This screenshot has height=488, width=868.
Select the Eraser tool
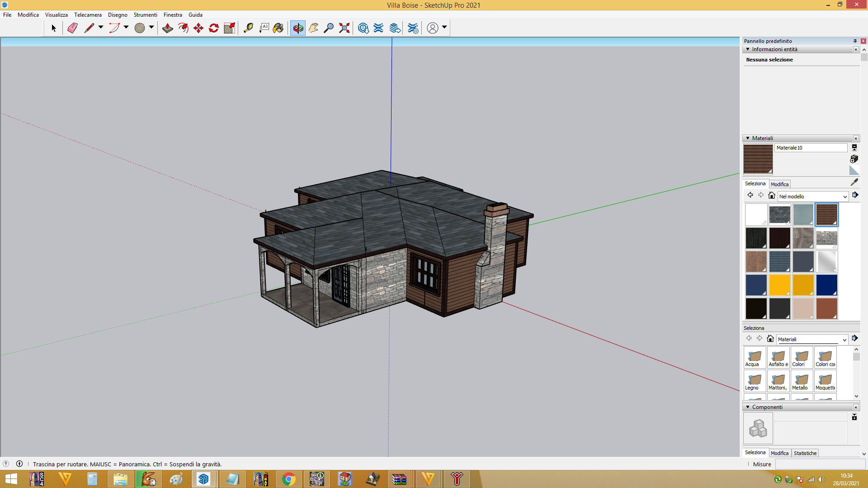tap(72, 28)
